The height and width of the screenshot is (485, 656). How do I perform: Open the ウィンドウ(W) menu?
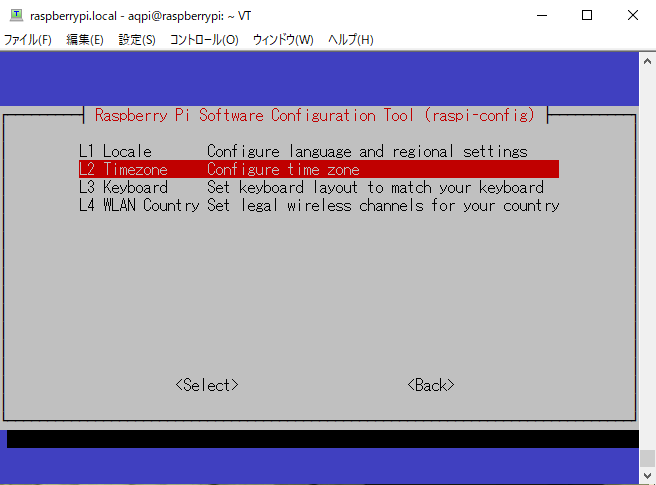click(283, 40)
